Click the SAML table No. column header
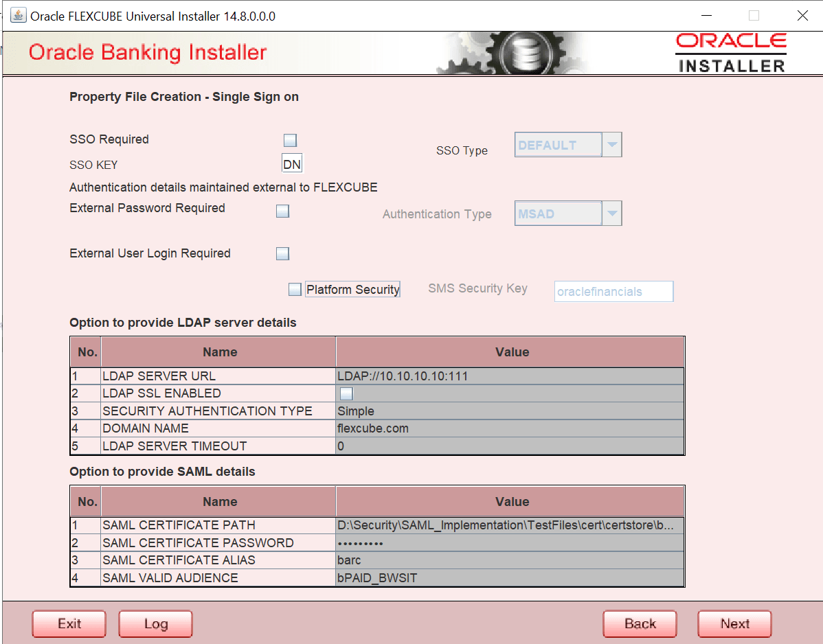Screen dimensions: 823x644 tap(86, 501)
